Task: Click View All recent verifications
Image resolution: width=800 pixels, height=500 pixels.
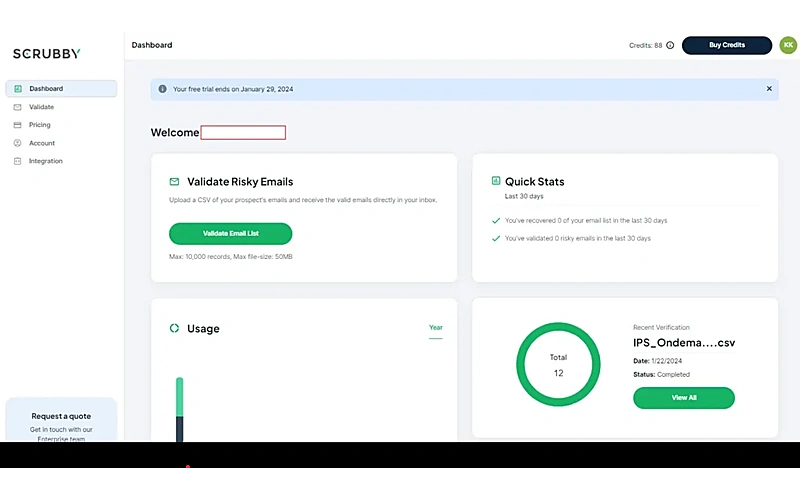Action: pos(684,398)
